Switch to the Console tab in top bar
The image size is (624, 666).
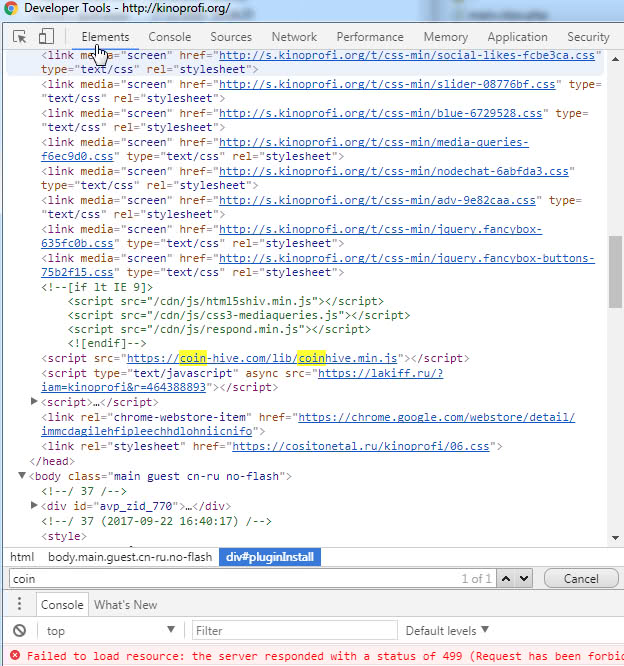(169, 37)
